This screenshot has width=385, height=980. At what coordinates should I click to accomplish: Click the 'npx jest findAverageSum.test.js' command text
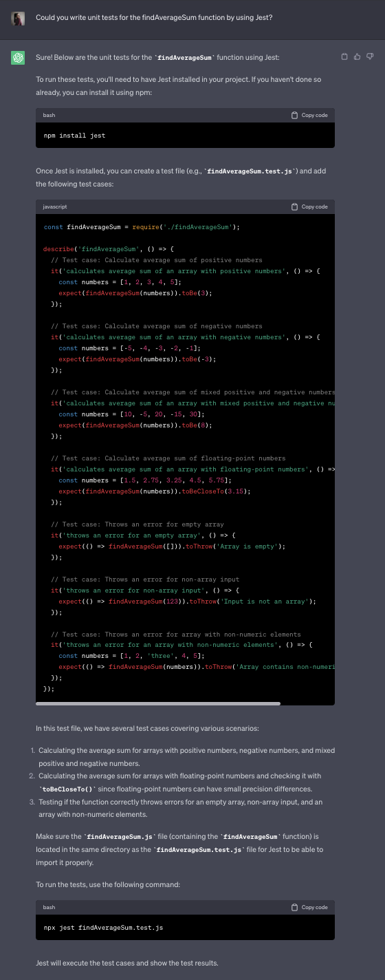coord(103,928)
